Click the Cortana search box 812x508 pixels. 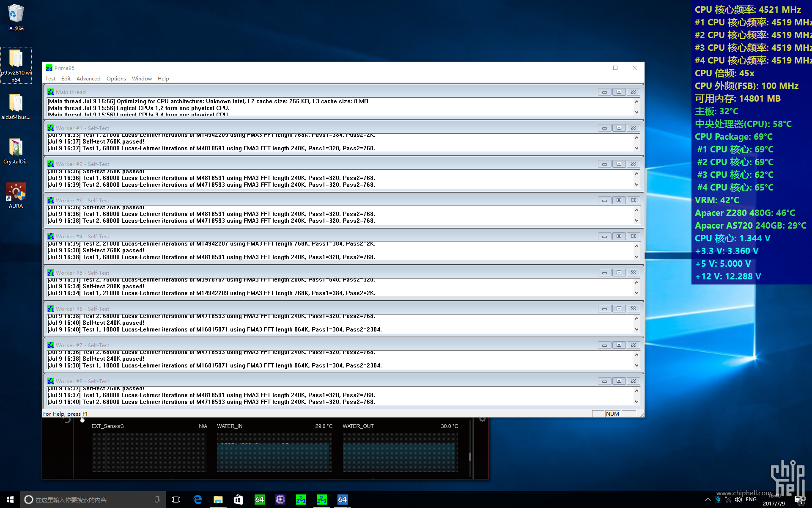click(93, 500)
